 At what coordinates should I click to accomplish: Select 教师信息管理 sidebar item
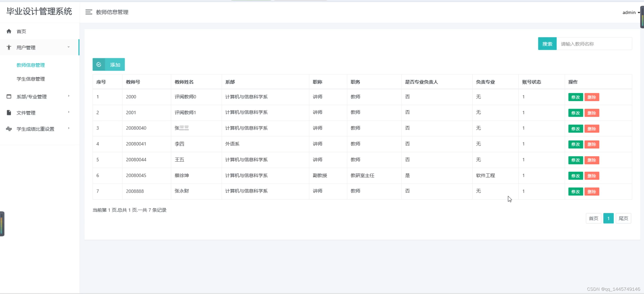[x=31, y=65]
